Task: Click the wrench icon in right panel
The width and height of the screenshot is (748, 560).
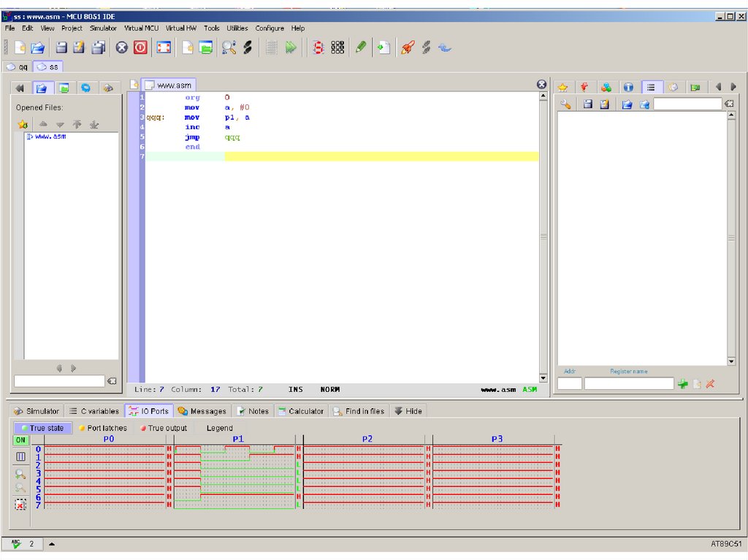Action: coord(565,104)
